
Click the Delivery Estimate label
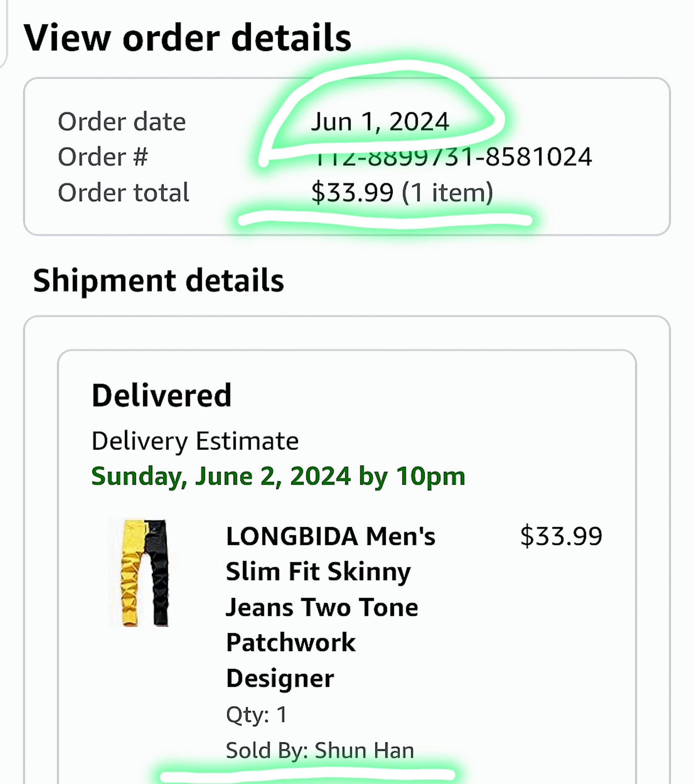point(195,441)
